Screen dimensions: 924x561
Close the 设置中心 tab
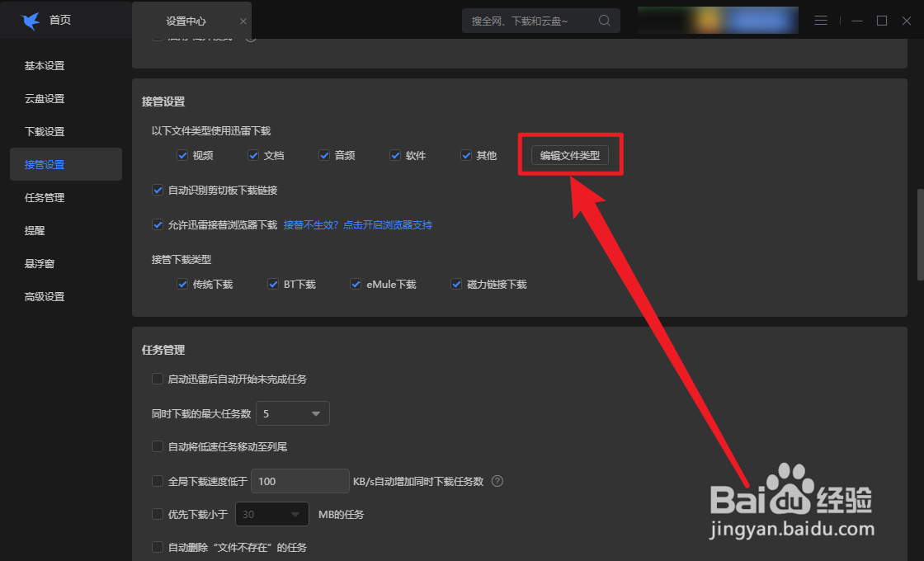(242, 20)
